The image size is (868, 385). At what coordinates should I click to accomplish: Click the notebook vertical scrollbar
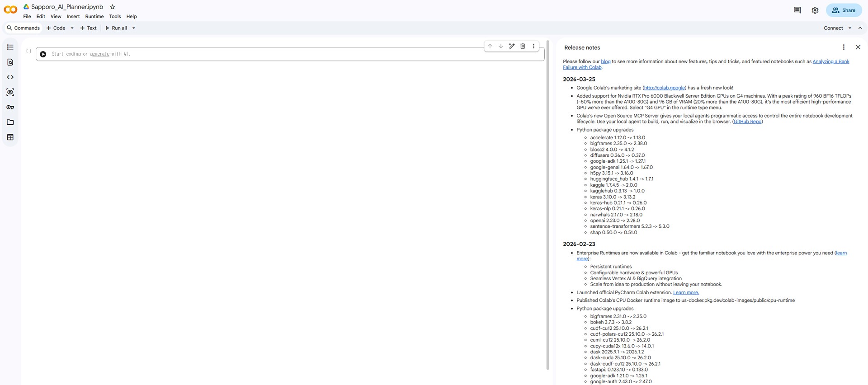[548, 205]
